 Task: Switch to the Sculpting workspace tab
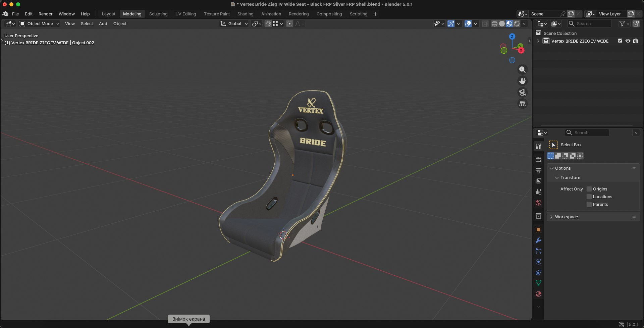click(158, 14)
